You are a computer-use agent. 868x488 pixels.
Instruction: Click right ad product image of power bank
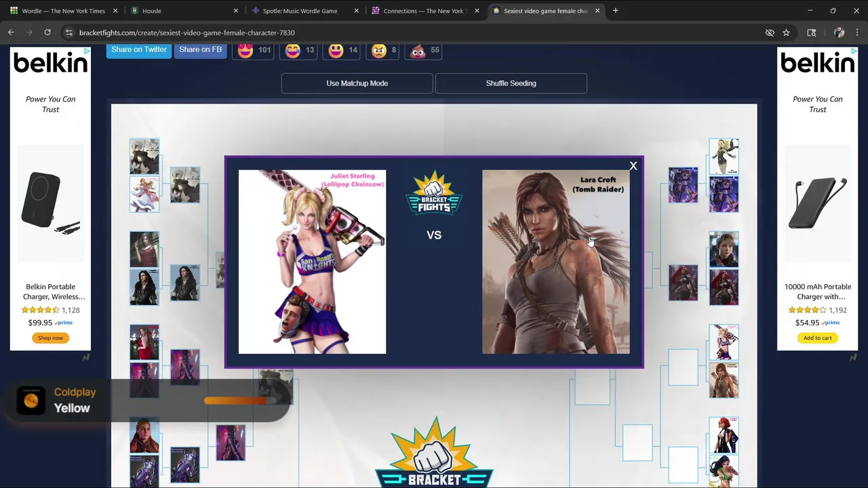click(817, 203)
